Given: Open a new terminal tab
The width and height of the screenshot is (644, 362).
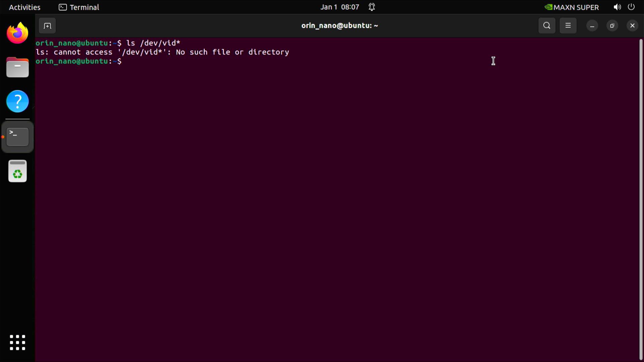Looking at the screenshot, I should 47,25.
